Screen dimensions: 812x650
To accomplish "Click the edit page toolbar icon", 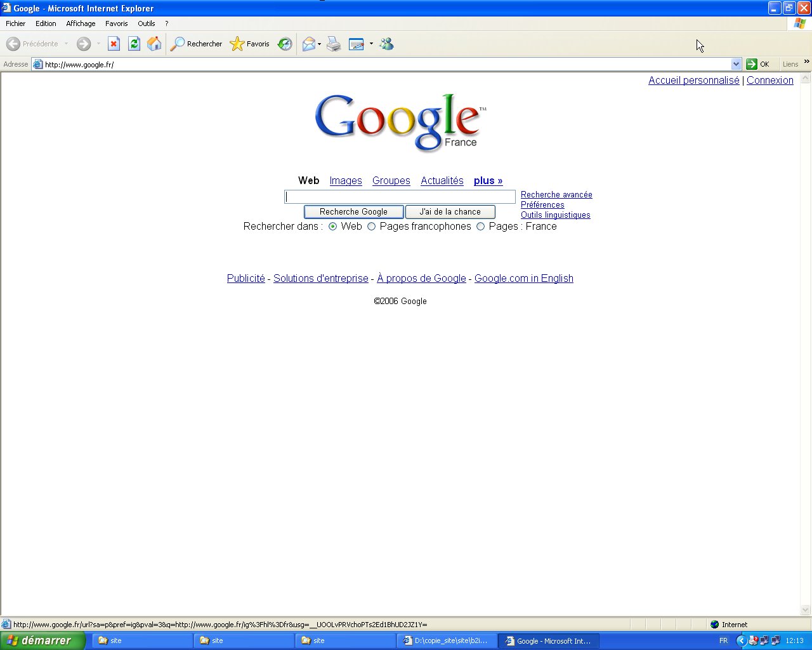I will click(357, 44).
